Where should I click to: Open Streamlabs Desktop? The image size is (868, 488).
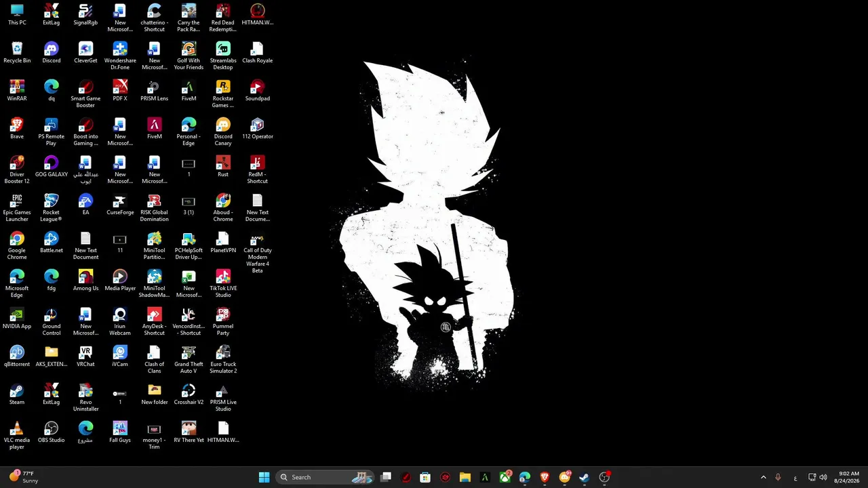223,56
